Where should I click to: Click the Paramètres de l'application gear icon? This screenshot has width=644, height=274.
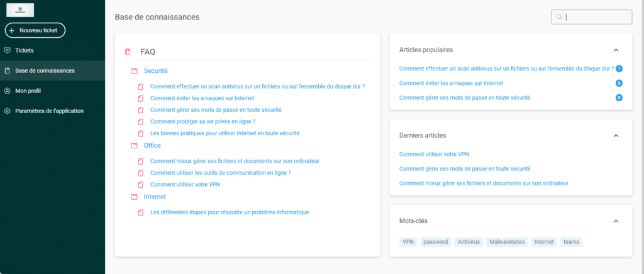point(8,111)
